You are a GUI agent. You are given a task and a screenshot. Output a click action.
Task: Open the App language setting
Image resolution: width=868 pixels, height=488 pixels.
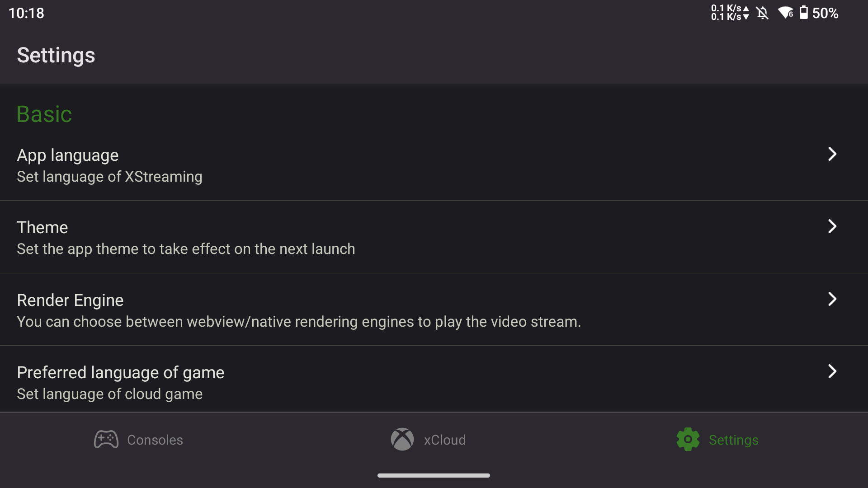pyautogui.click(x=434, y=165)
